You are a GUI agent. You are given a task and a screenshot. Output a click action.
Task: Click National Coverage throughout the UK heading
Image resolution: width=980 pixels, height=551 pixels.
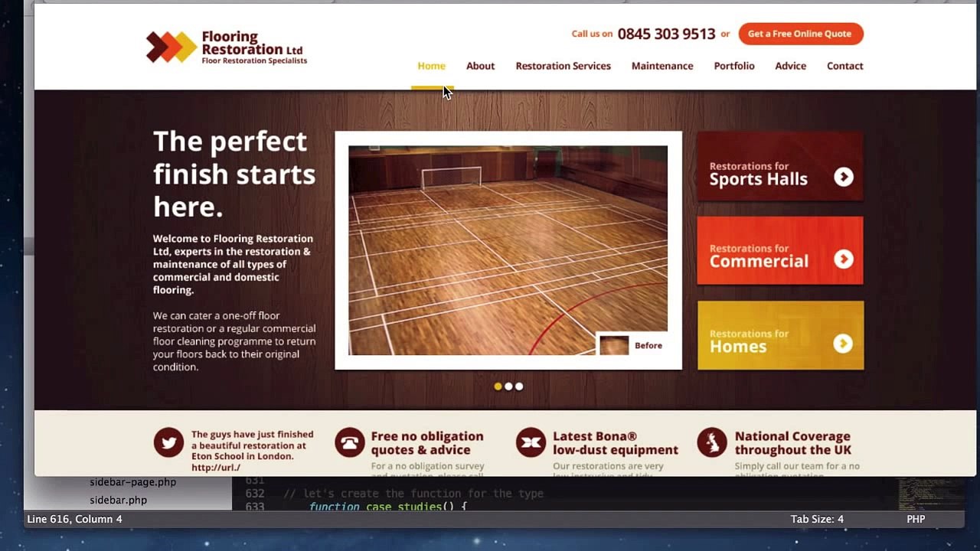[x=793, y=443]
